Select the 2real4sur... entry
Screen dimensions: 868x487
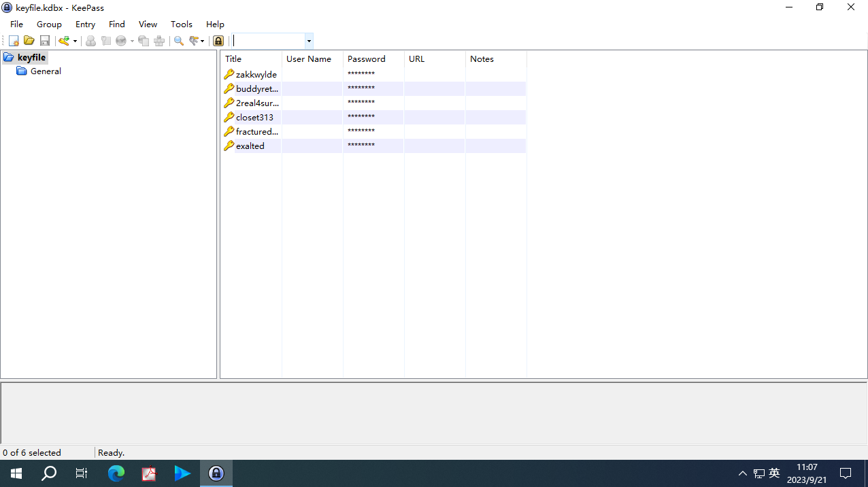[x=257, y=103]
